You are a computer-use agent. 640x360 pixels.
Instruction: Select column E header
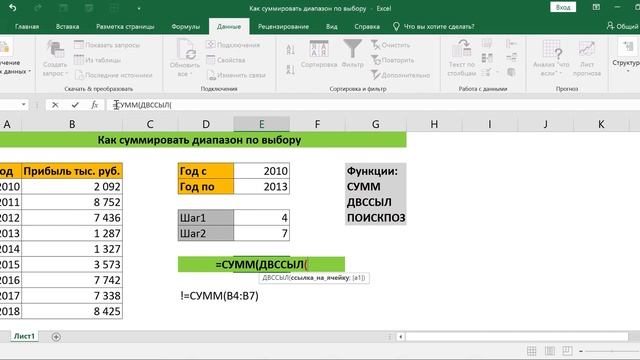tap(262, 124)
